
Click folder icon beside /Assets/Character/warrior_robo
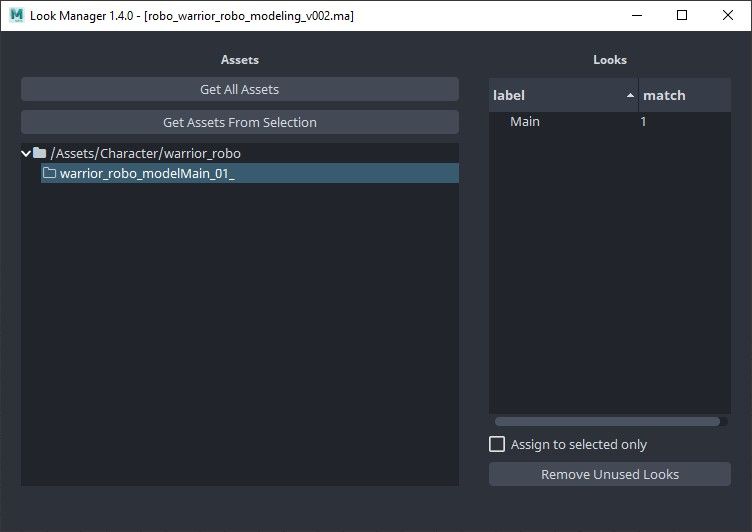tap(40, 153)
